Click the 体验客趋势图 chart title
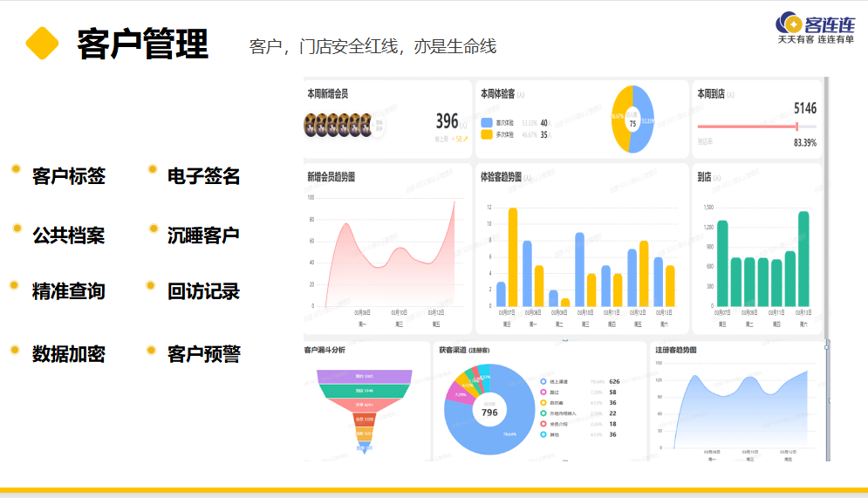Image resolution: width=868 pixels, height=498 pixels. [501, 177]
